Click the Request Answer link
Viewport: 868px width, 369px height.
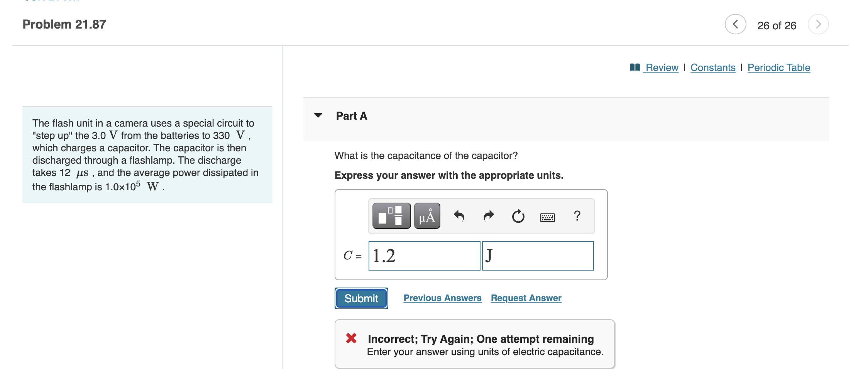pos(526,298)
